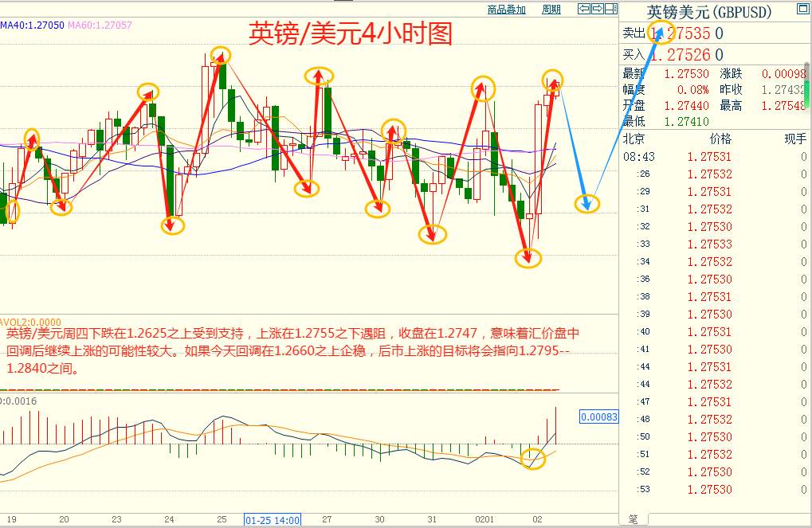Screen dimensions: 812x528
Task: Select the :31 tick row
Action: [715, 209]
